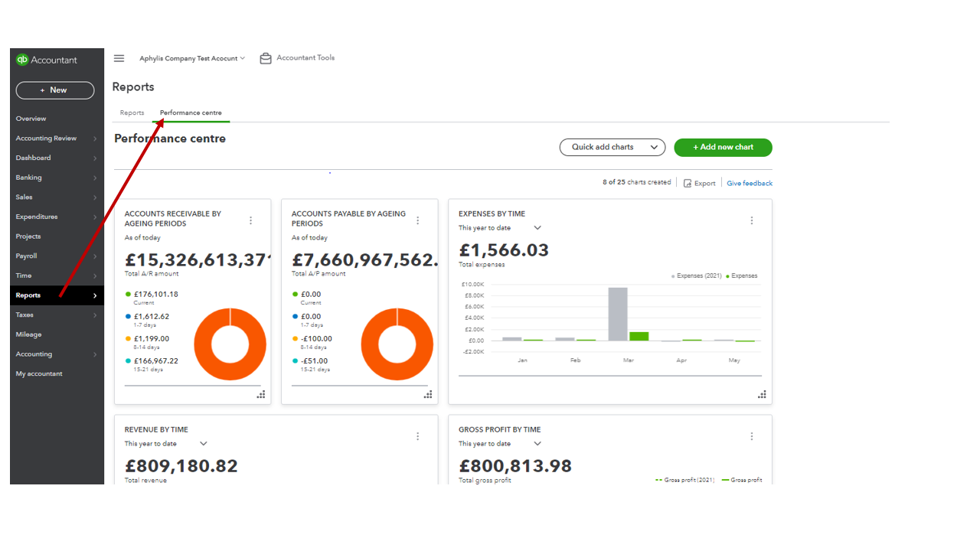
Task: Open Revenue by Time chart options menu
Action: (x=417, y=436)
